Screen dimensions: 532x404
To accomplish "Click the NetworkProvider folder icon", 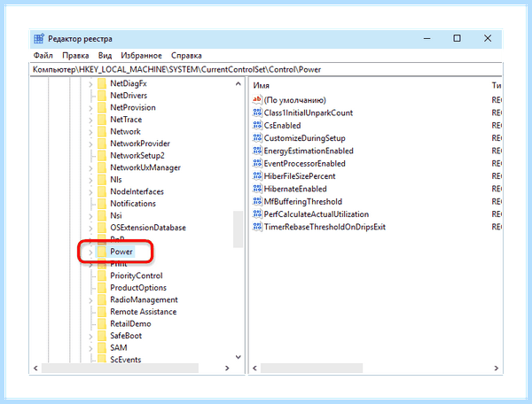I will pyautogui.click(x=102, y=144).
